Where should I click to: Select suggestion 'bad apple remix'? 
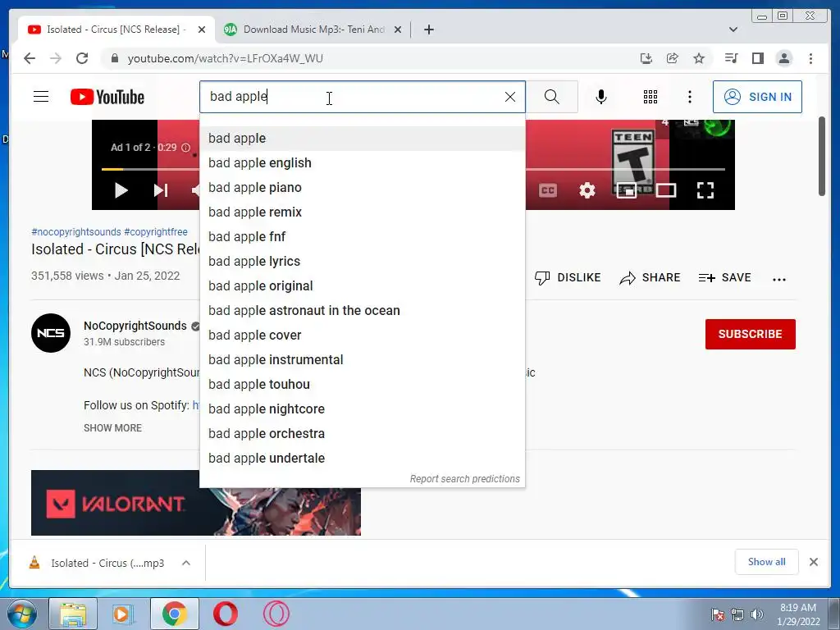pyautogui.click(x=362, y=212)
